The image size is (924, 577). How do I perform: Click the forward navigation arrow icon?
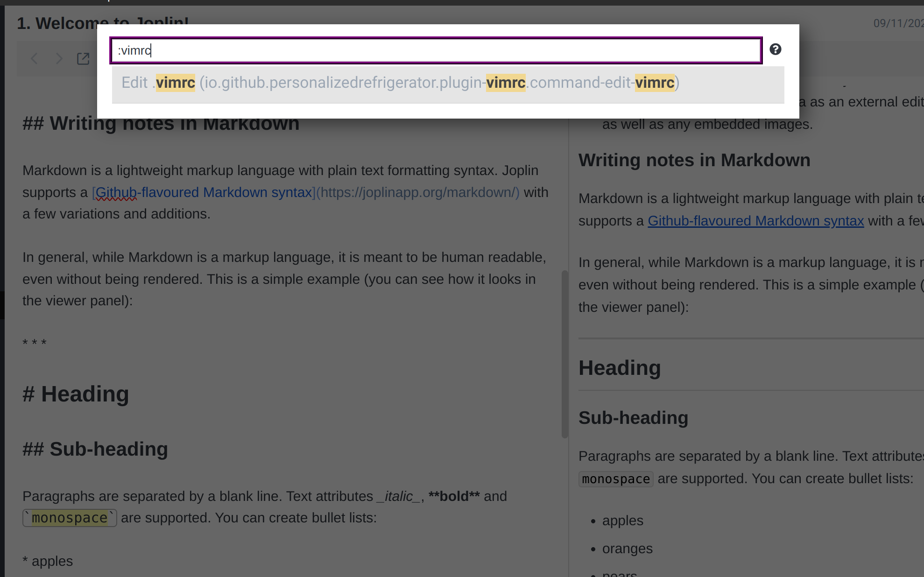[x=59, y=59]
